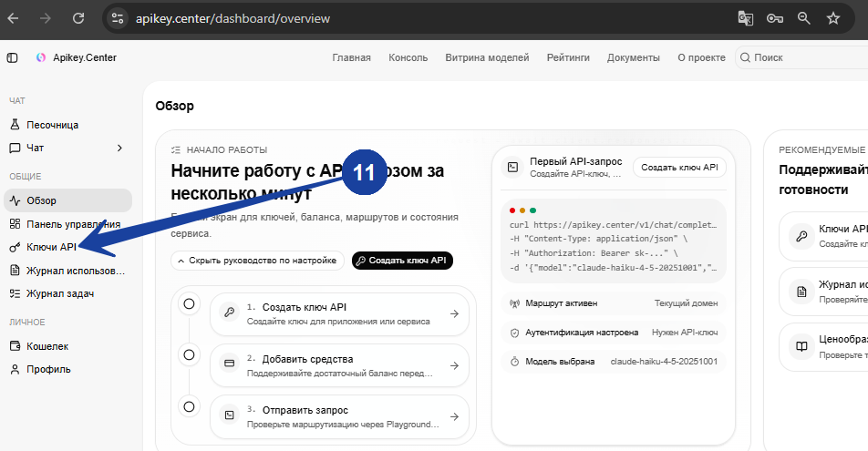Click the curl code snippet block
The image size is (868, 451).
(x=614, y=241)
